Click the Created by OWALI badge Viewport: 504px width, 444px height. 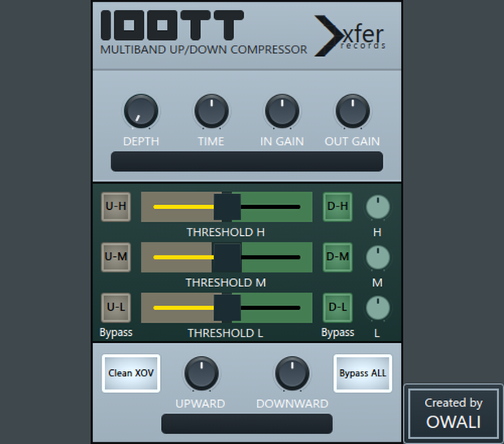click(x=454, y=412)
